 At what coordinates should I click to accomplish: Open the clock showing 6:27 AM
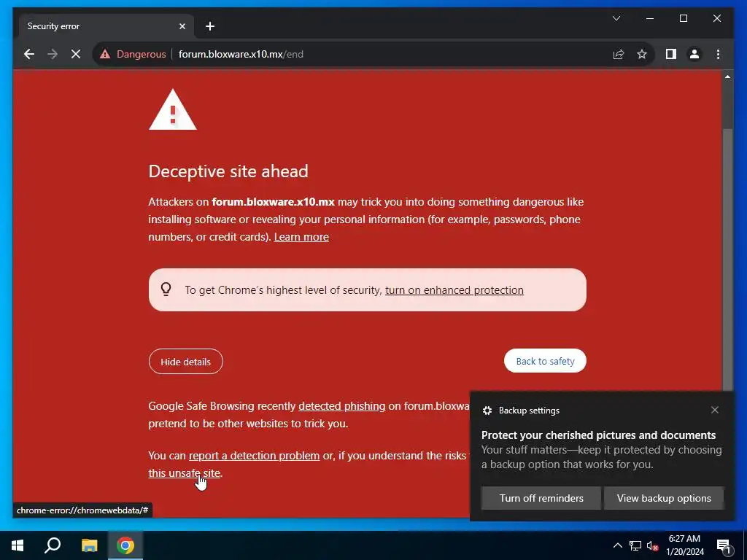tap(684, 545)
